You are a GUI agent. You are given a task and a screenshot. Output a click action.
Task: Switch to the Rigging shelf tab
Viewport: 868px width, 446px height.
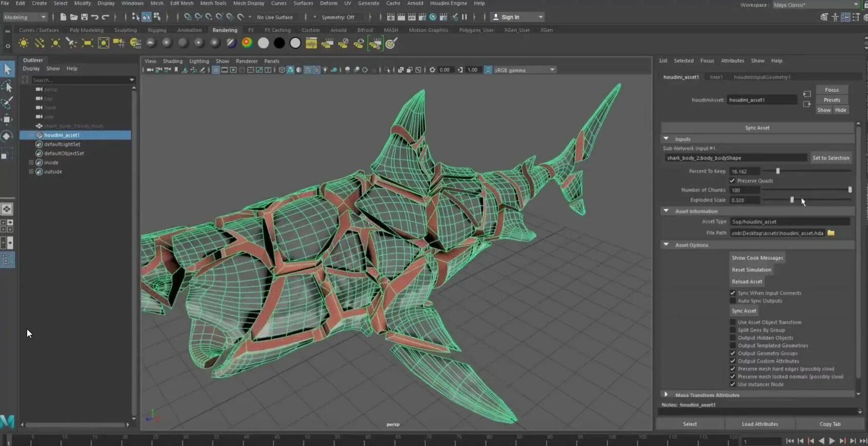tap(157, 30)
